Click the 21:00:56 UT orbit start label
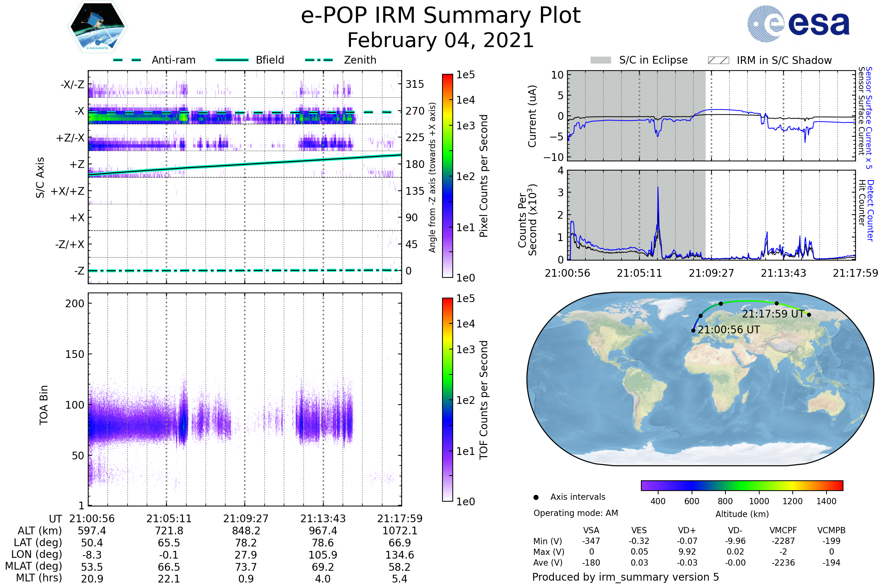 (729, 330)
